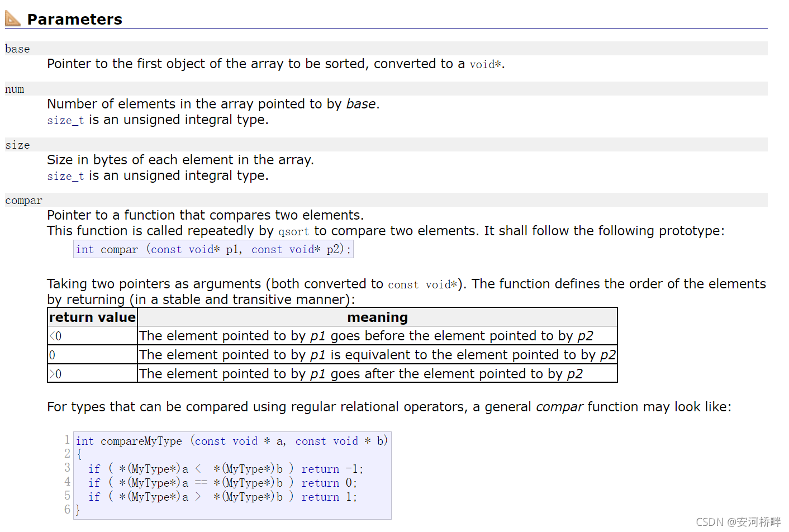Click the 'return value' table header
The height and width of the screenshot is (532, 789).
[92, 317]
